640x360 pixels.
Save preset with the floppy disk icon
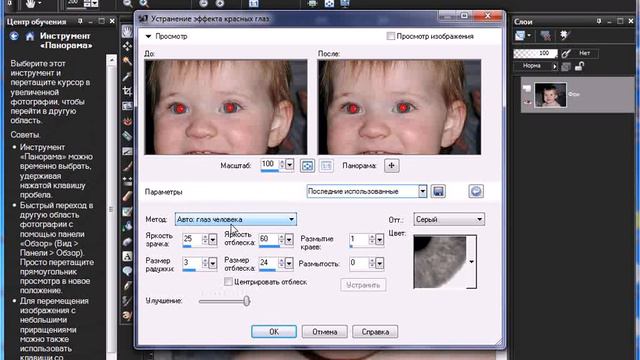click(x=438, y=191)
